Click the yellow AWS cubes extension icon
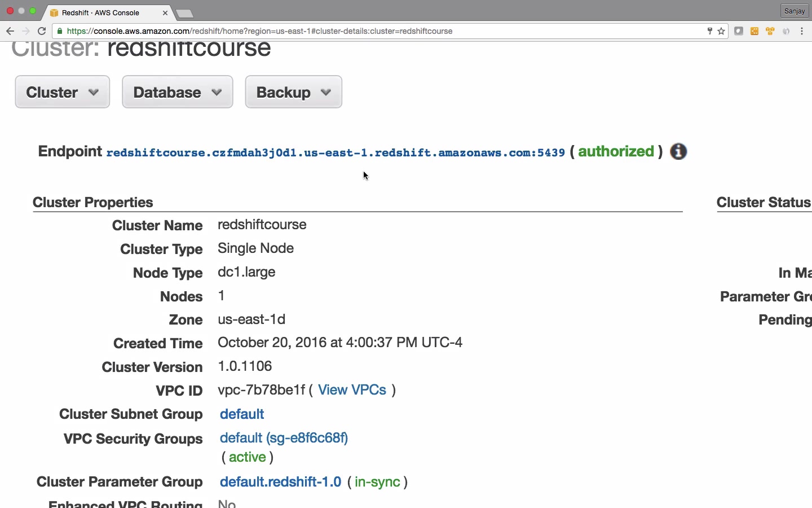This screenshot has width=812, height=508. pyautogui.click(x=770, y=31)
